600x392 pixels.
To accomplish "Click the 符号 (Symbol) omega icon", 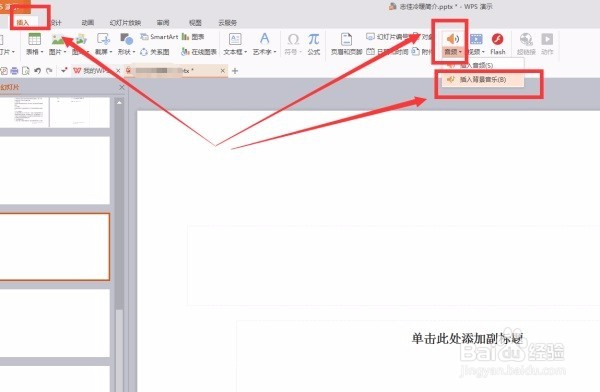I will (293, 39).
